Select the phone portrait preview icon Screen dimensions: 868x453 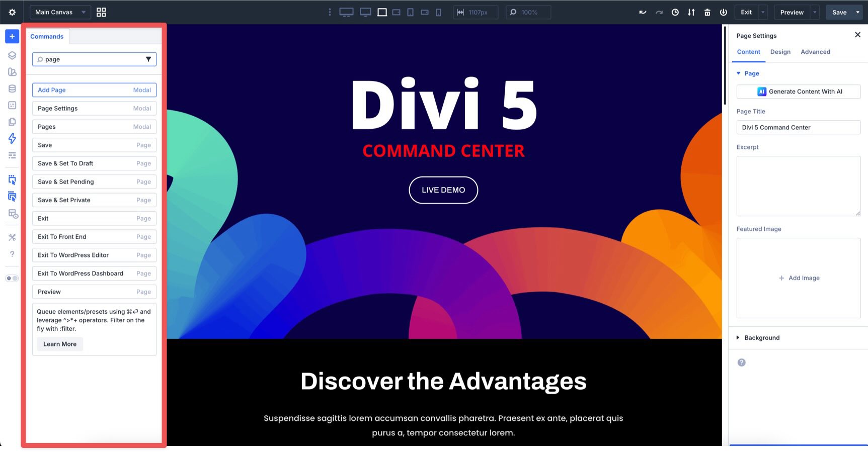click(x=438, y=12)
